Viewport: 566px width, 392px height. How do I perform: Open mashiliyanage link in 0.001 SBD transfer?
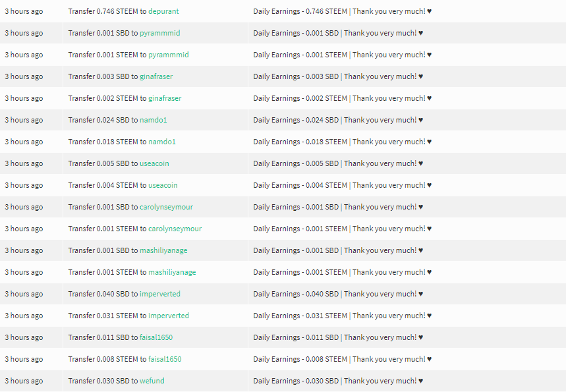[163, 250]
